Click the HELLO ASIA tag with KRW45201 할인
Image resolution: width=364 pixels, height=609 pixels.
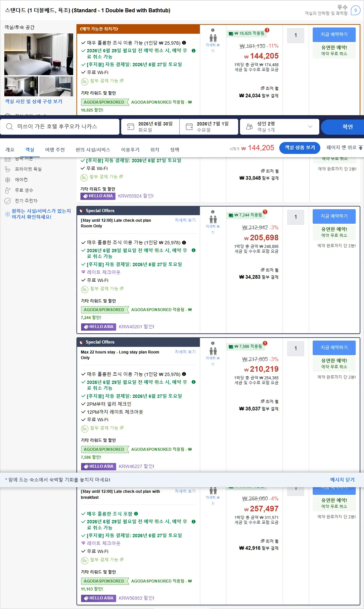click(99, 327)
